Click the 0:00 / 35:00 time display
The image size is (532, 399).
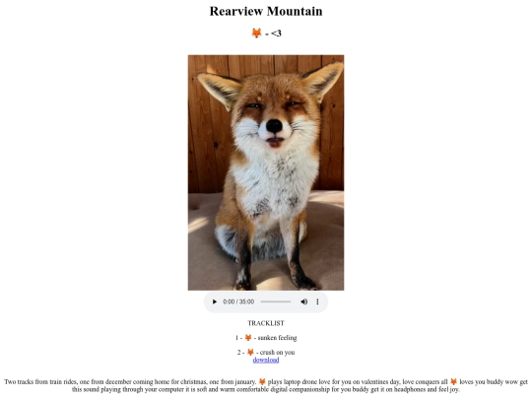[238, 301]
